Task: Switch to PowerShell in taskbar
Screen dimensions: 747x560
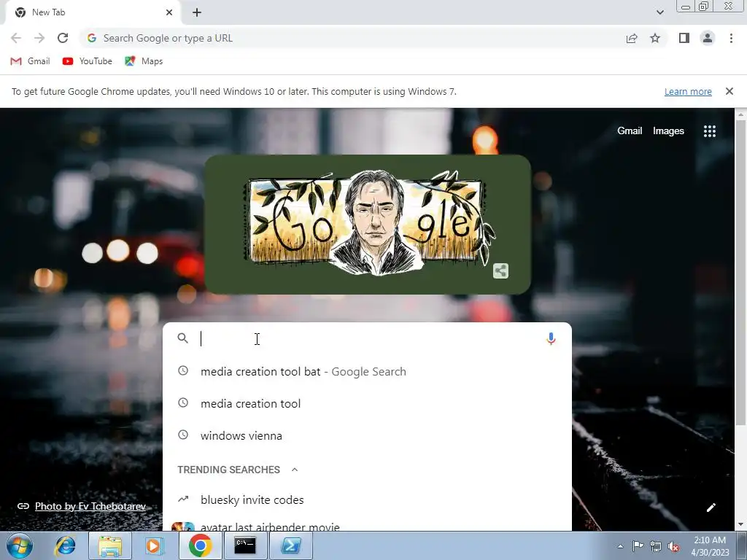Action: pyautogui.click(x=291, y=546)
